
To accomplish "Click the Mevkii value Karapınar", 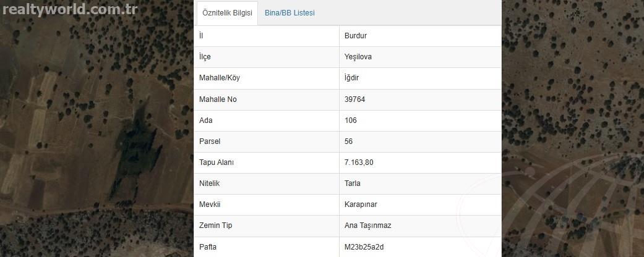I will (361, 204).
